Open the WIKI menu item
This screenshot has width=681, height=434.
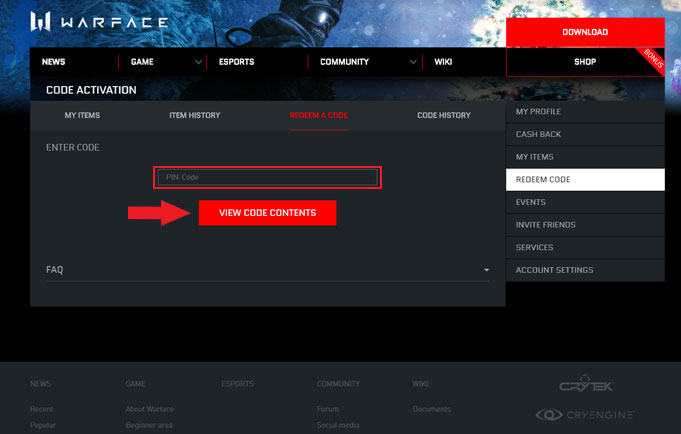click(x=443, y=62)
